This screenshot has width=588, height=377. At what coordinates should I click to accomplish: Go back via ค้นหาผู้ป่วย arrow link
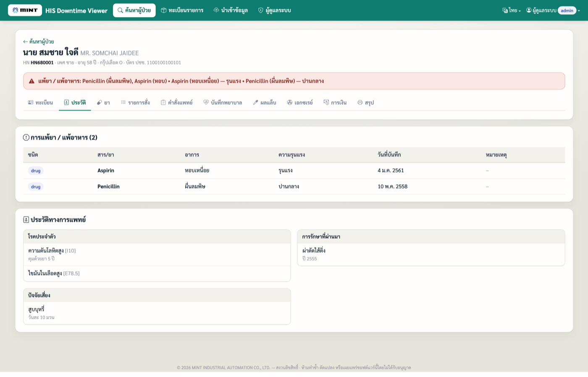[x=38, y=42]
